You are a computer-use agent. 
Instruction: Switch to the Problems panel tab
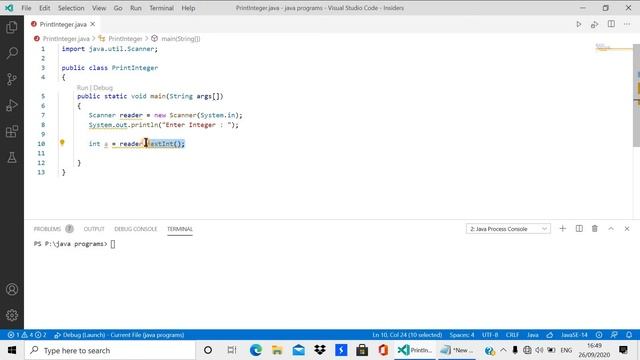click(x=53, y=229)
